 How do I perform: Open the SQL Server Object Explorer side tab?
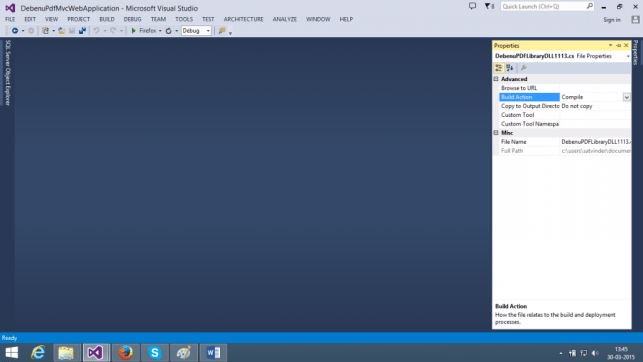(x=7, y=73)
